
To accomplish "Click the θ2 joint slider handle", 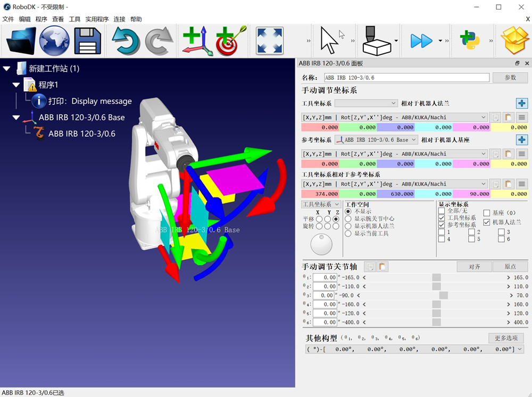I will tap(437, 286).
